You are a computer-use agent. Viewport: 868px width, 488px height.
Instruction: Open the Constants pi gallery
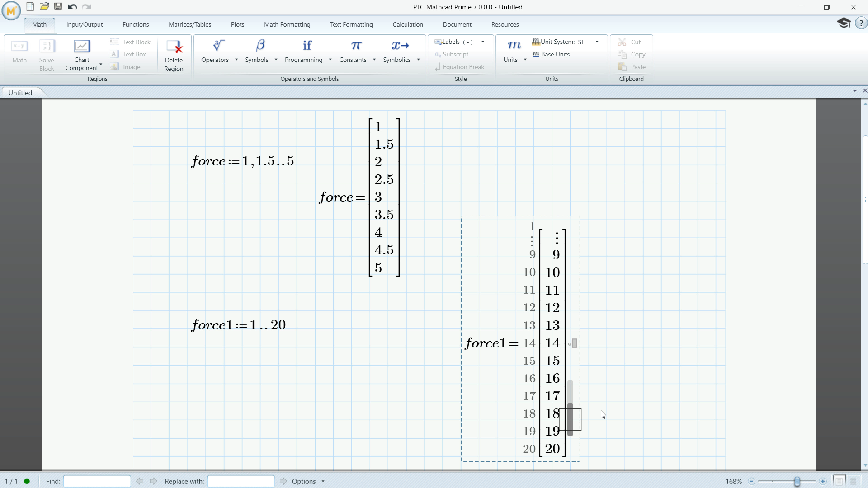point(356,51)
